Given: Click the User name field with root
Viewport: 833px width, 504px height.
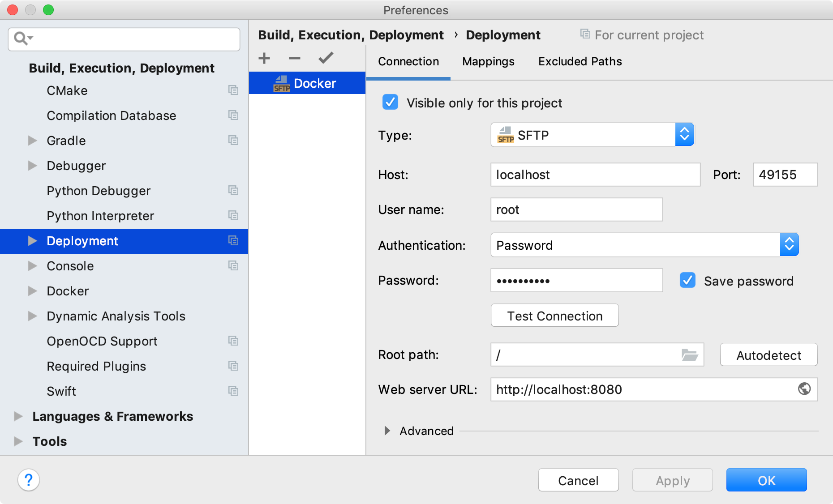Looking at the screenshot, I should point(576,209).
